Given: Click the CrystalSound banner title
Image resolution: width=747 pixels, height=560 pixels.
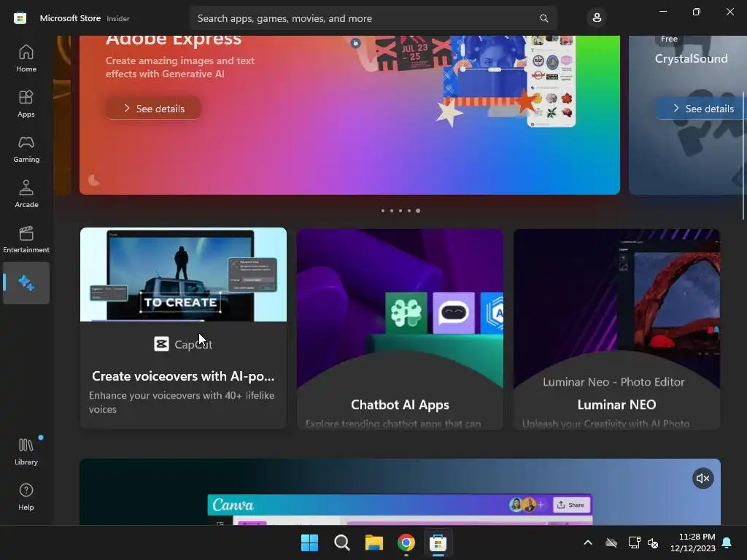Looking at the screenshot, I should pos(692,58).
